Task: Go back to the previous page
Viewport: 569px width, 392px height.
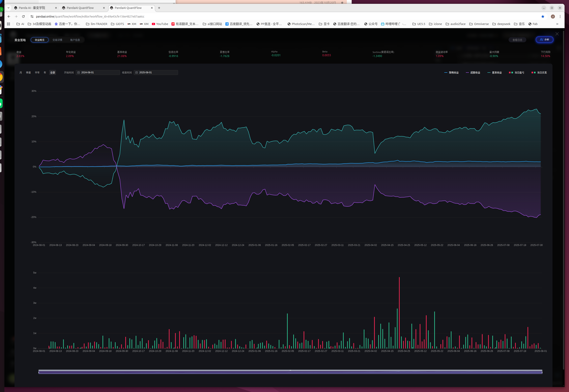Action: click(9, 17)
